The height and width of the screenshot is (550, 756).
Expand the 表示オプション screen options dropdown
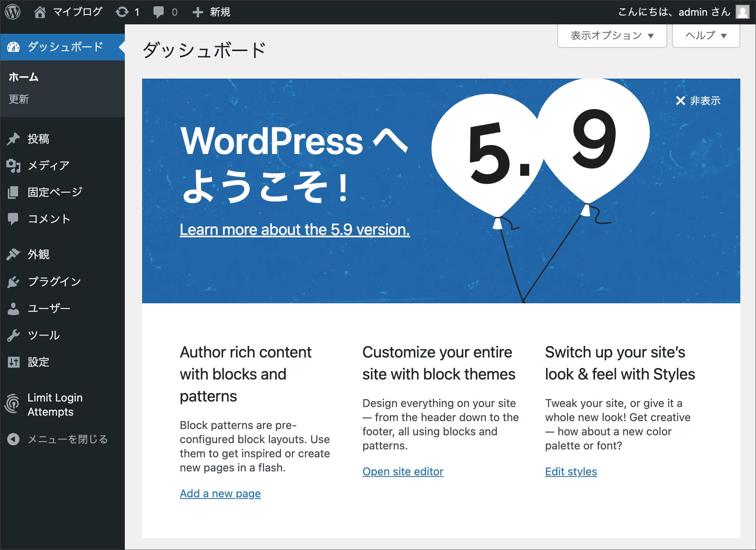coord(612,35)
